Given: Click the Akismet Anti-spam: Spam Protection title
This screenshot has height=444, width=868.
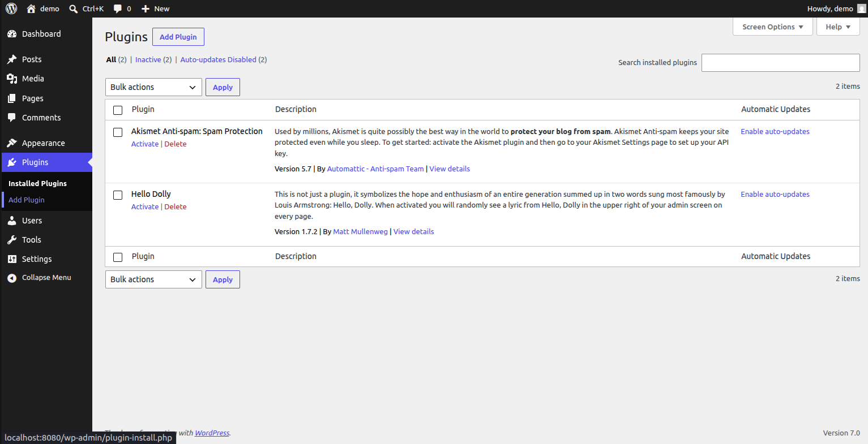Looking at the screenshot, I should 197,131.
